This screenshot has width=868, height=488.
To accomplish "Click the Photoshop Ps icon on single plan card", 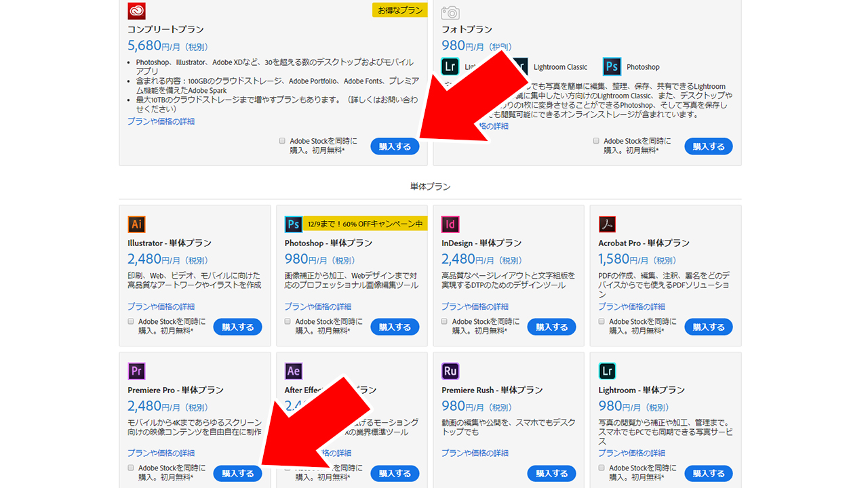I will pyautogui.click(x=294, y=224).
